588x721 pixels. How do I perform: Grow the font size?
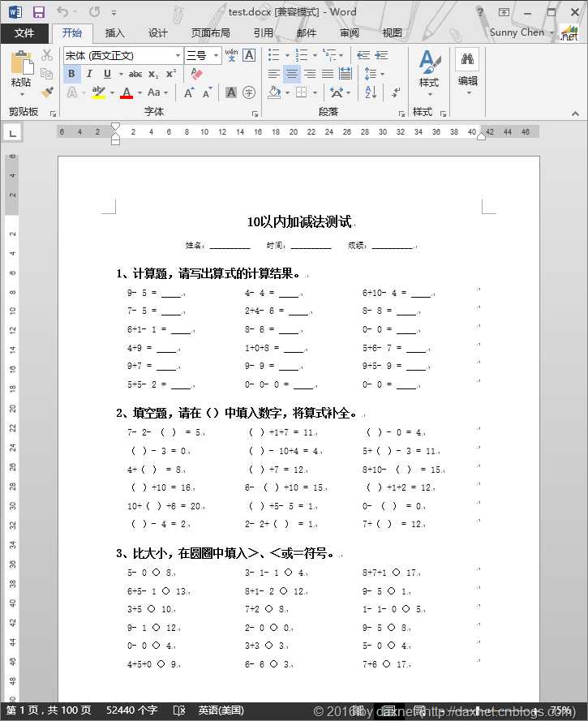(189, 93)
